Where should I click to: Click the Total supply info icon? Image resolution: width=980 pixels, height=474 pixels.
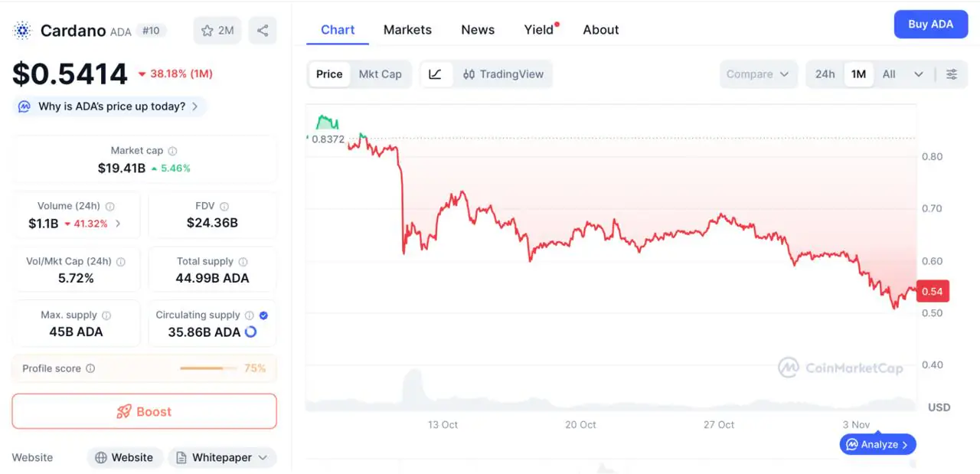tap(243, 262)
